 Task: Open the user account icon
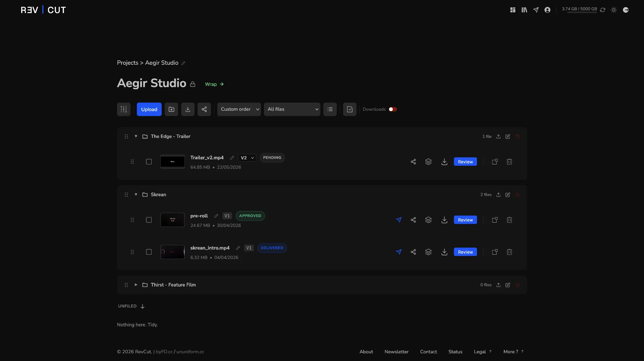[x=547, y=10]
